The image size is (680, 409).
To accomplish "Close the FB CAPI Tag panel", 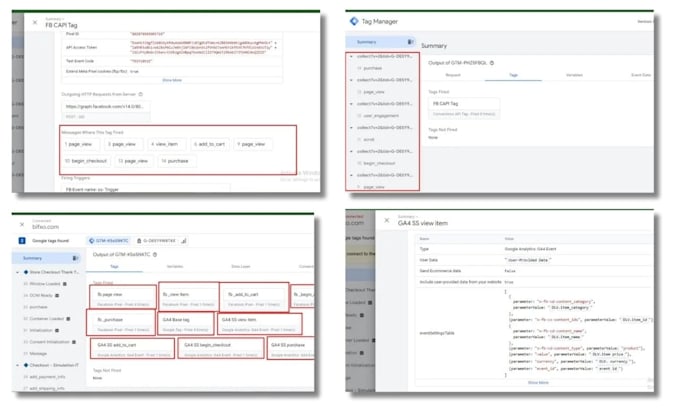I will point(35,23).
